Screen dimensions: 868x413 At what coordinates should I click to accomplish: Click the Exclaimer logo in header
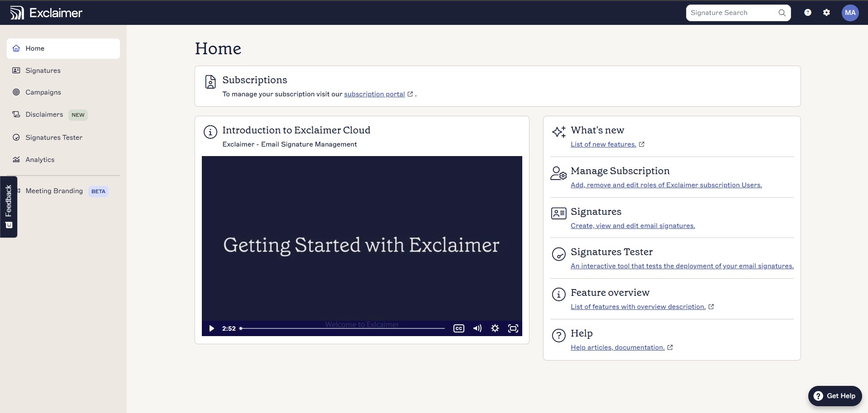[46, 13]
